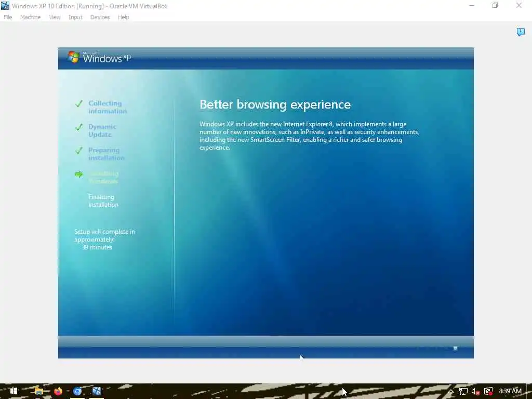Click the Windows XP logo in the setup header

(99, 57)
